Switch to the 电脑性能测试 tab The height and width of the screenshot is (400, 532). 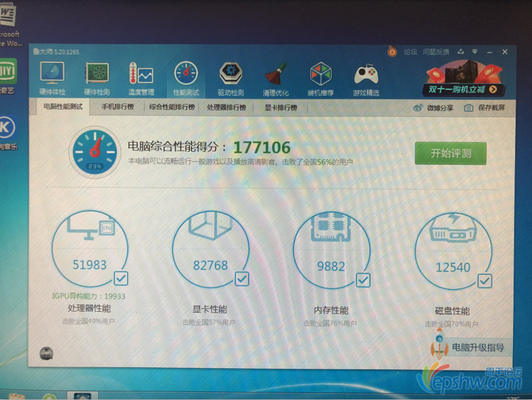point(63,106)
